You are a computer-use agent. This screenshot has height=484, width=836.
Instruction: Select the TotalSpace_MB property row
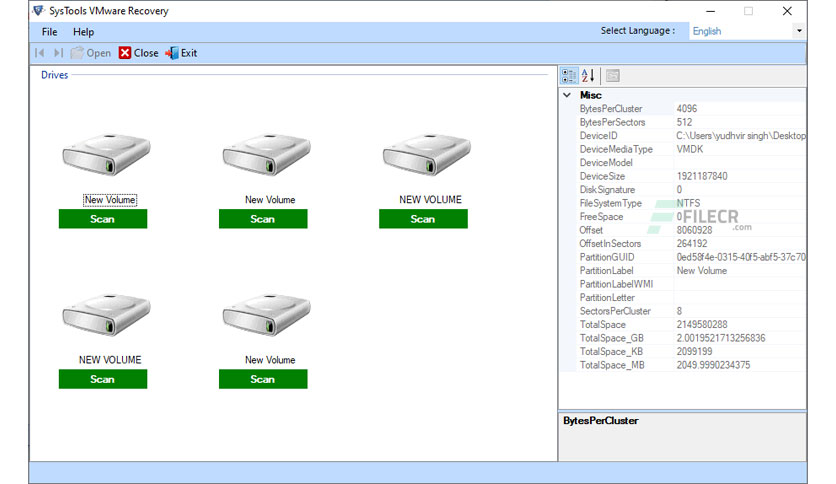pyautogui.click(x=691, y=365)
